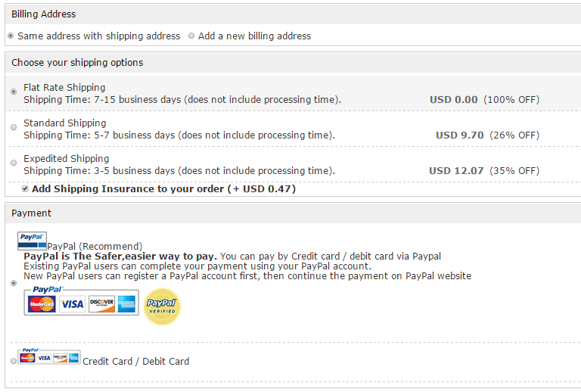The width and height of the screenshot is (581, 392).
Task: Click the American Express card logo
Action: (126, 304)
